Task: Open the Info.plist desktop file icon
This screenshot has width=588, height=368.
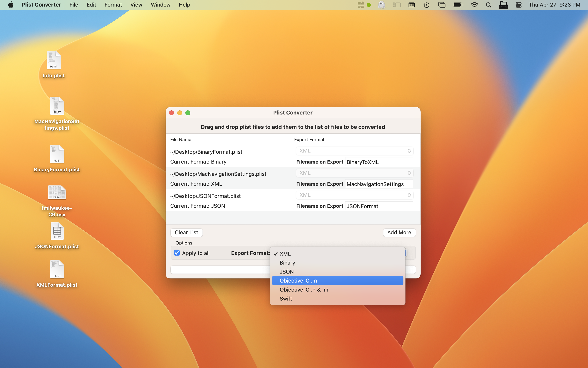Action: (x=54, y=60)
